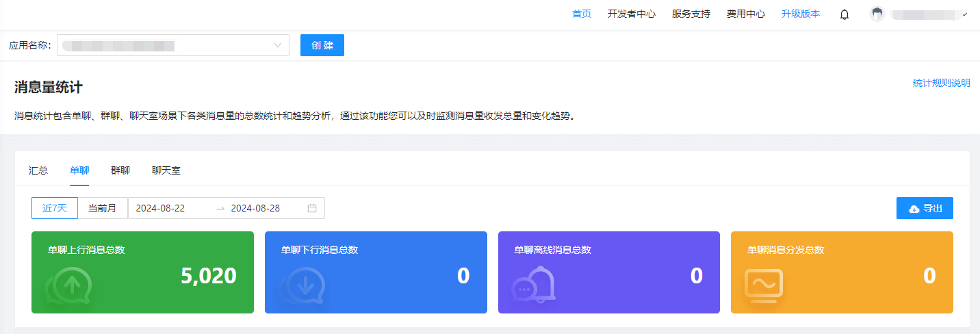Click the start date 2024-08-22 field
The image size is (980, 334).
tap(161, 208)
